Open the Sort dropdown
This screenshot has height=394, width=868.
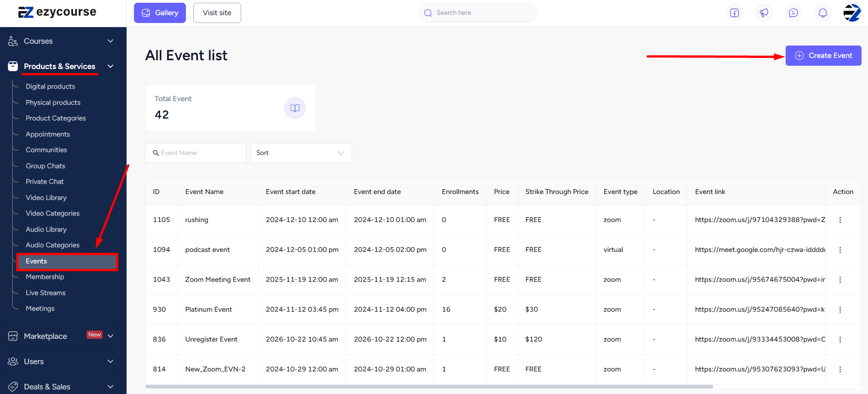(x=301, y=153)
